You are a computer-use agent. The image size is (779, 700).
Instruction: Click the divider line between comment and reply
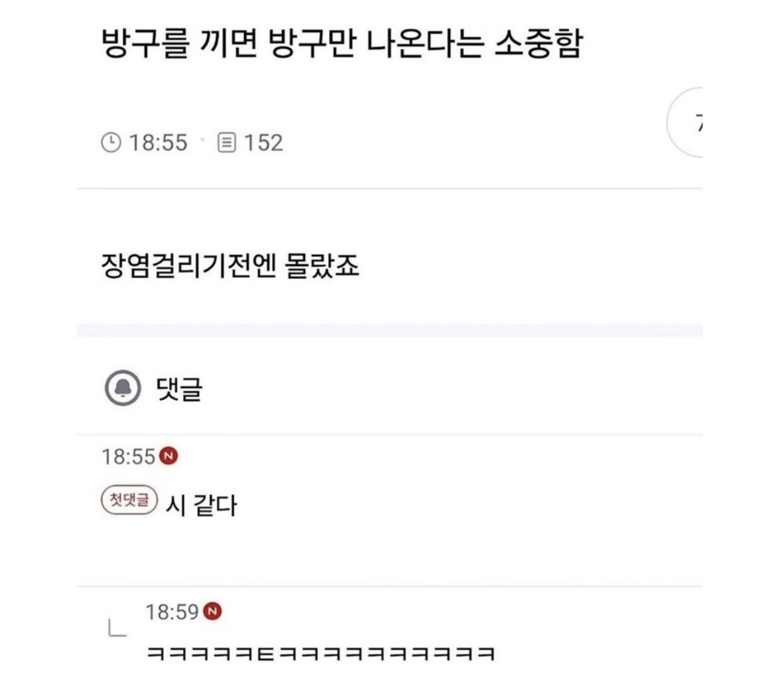pos(389,586)
